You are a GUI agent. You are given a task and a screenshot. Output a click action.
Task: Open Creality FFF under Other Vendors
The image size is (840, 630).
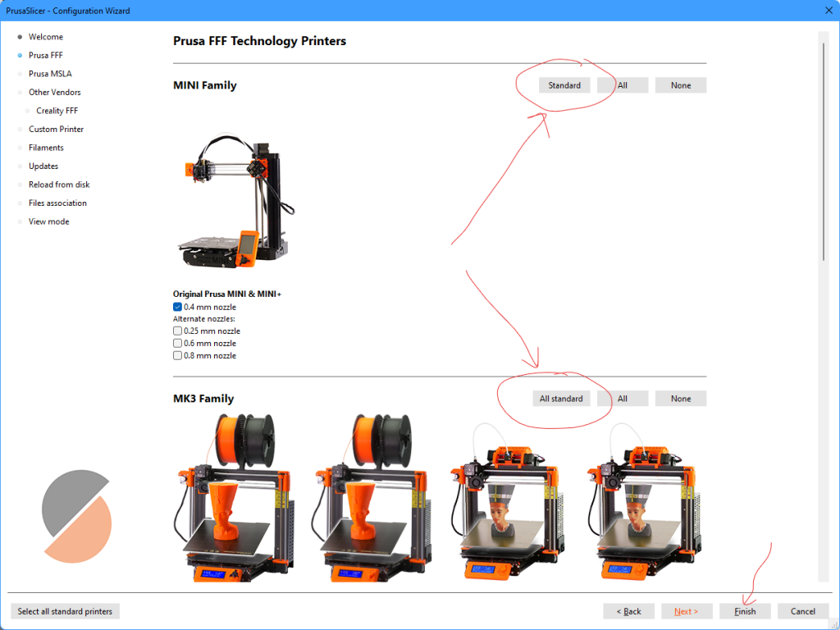coord(57,111)
